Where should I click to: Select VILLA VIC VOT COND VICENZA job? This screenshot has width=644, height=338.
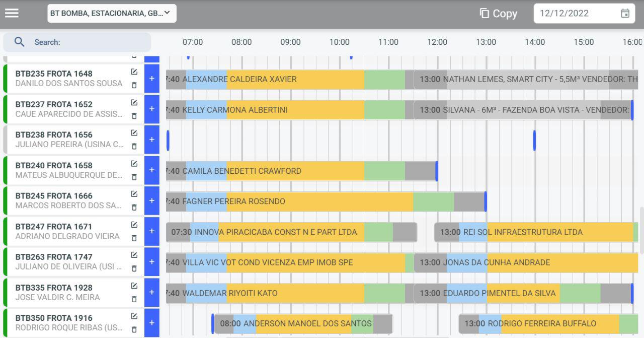point(289,262)
